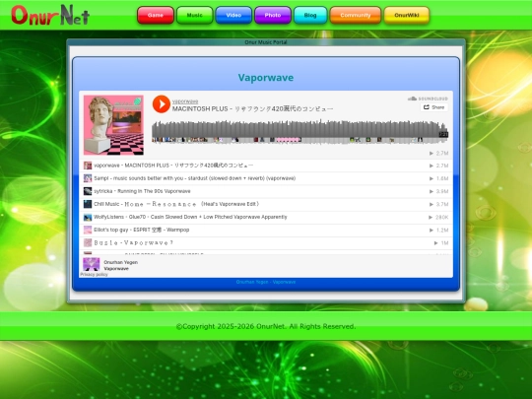Click the 1.6M play count on Sampl row
This screenshot has height=399, width=532.
[438, 178]
